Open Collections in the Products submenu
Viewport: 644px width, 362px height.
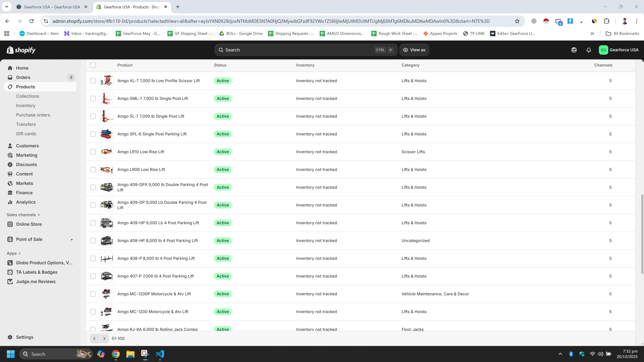[x=28, y=96]
